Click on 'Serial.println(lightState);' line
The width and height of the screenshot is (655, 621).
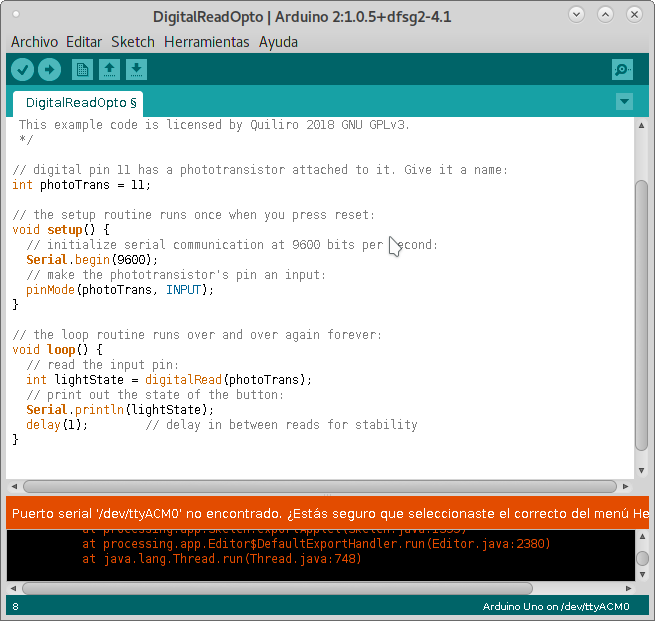120,410
